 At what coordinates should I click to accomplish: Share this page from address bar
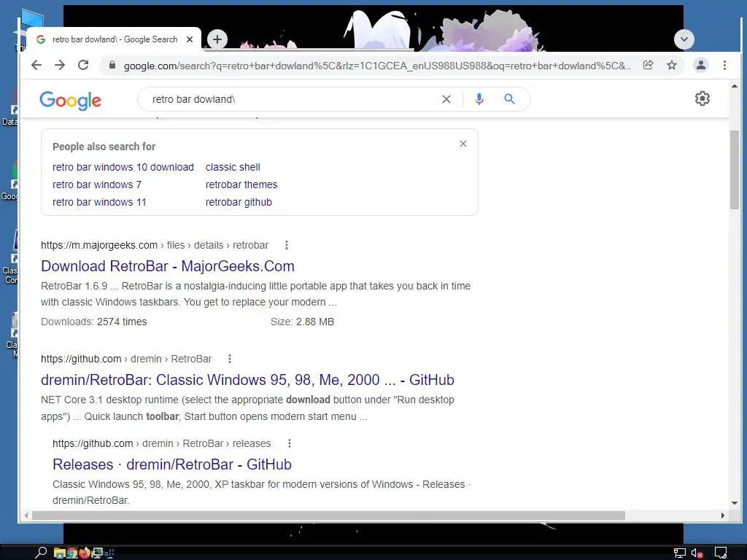(x=648, y=65)
